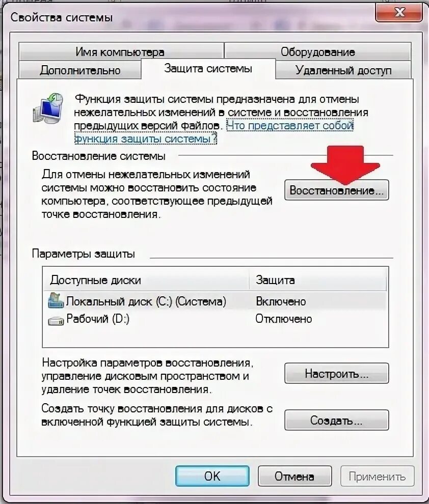Open the Оборудование tab

pos(317,51)
